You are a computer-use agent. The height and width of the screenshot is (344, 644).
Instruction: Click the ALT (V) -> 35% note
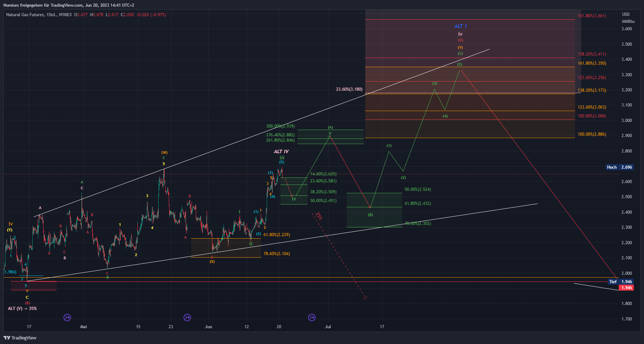tap(22, 309)
